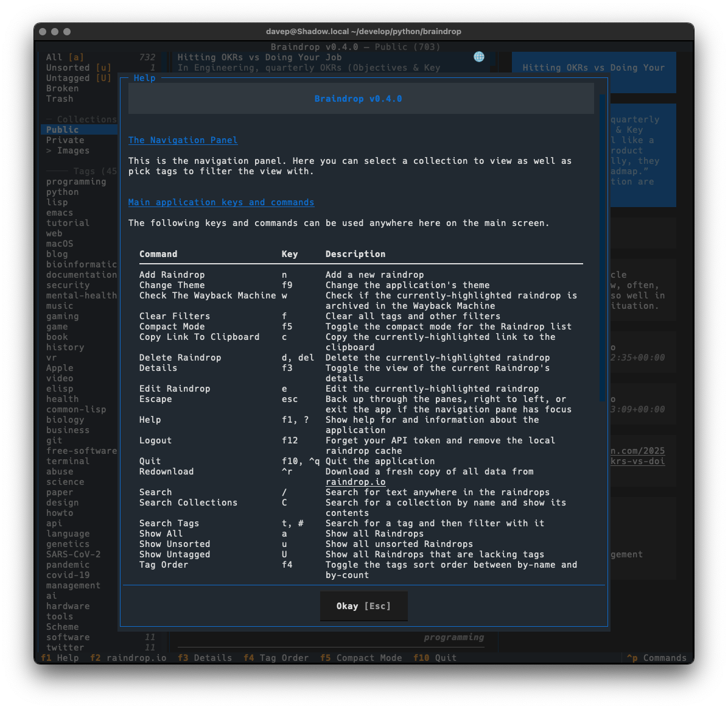
Task: Filter by the music tag
Action: click(60, 306)
